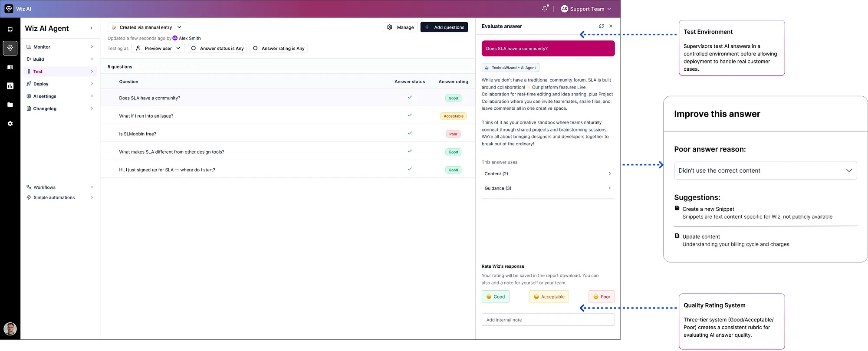Click the user avatar at bottom left
The image size is (868, 351).
[10, 329]
